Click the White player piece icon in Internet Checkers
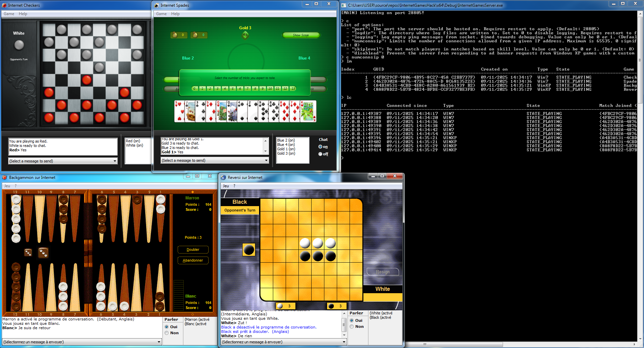Image resolution: width=644 pixels, height=348 pixels. (x=19, y=45)
